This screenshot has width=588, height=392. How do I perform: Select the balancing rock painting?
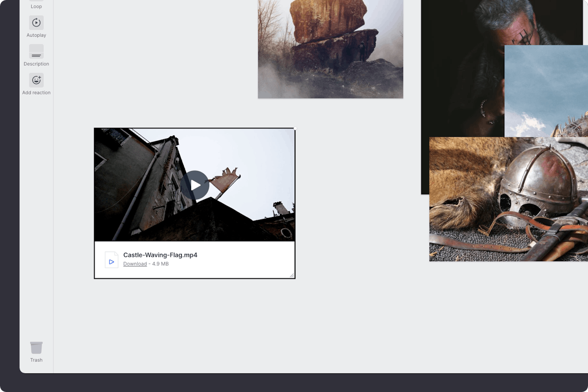click(330, 49)
